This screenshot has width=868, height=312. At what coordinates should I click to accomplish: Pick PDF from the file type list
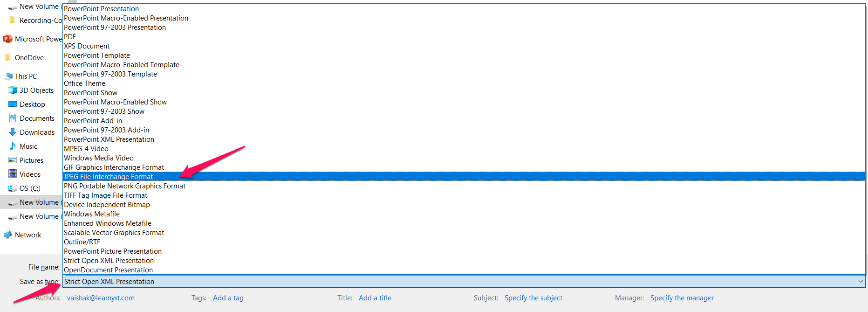[x=70, y=37]
